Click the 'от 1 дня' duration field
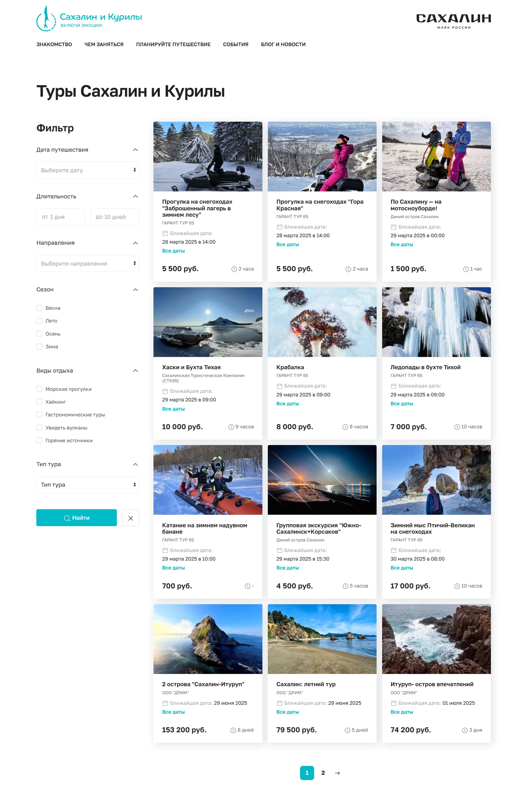This screenshot has height=812, width=527. click(x=61, y=217)
